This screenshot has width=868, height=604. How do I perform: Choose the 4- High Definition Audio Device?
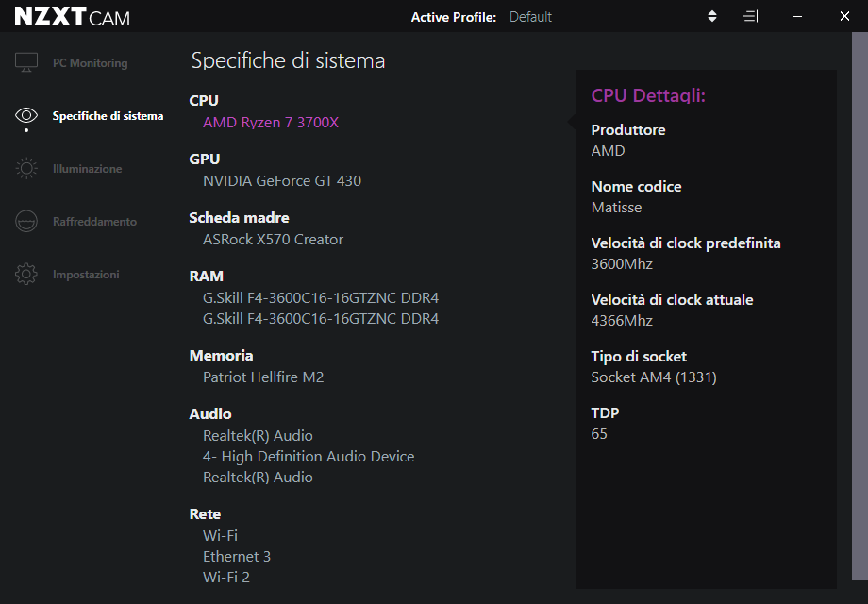[309, 457]
